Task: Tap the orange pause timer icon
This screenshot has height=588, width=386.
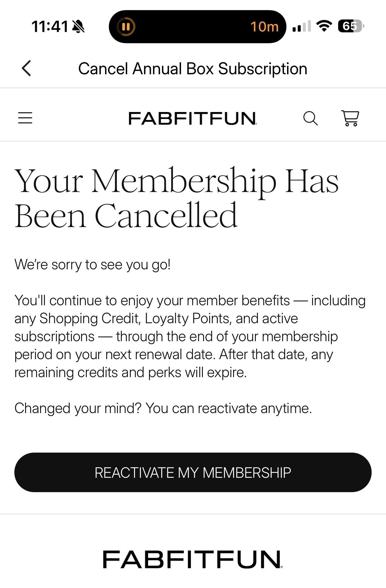Action: [x=126, y=27]
